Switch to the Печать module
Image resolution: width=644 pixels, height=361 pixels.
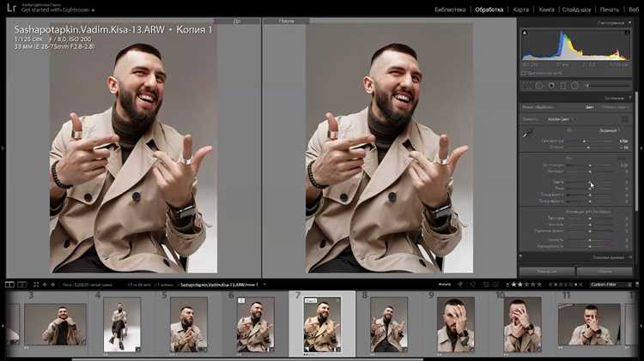(610, 9)
